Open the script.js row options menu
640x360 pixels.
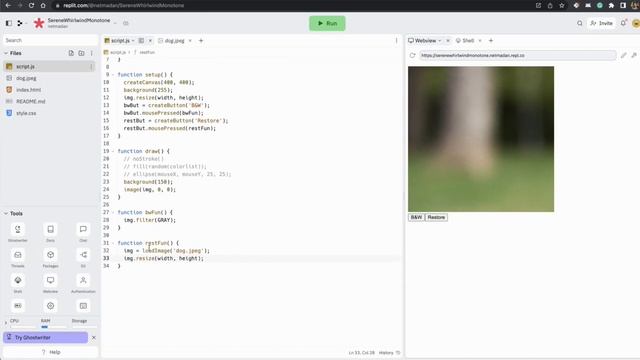91,66
